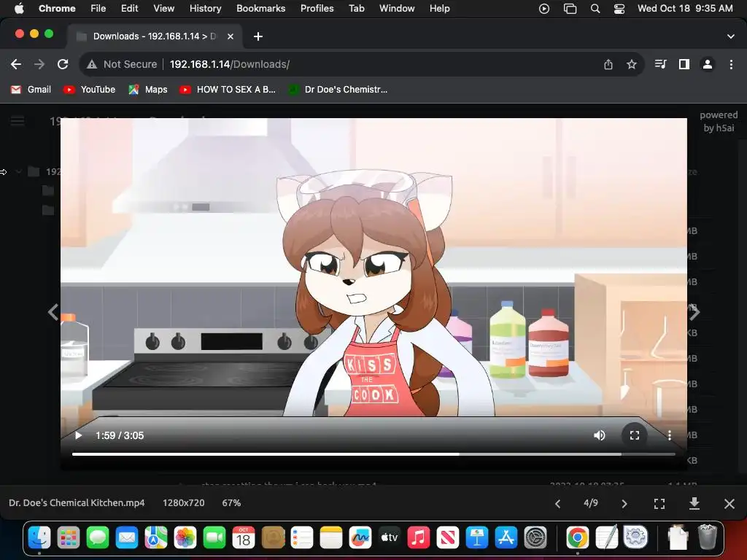Open Calendar from the Dock
The width and height of the screenshot is (747, 560).
point(244,538)
